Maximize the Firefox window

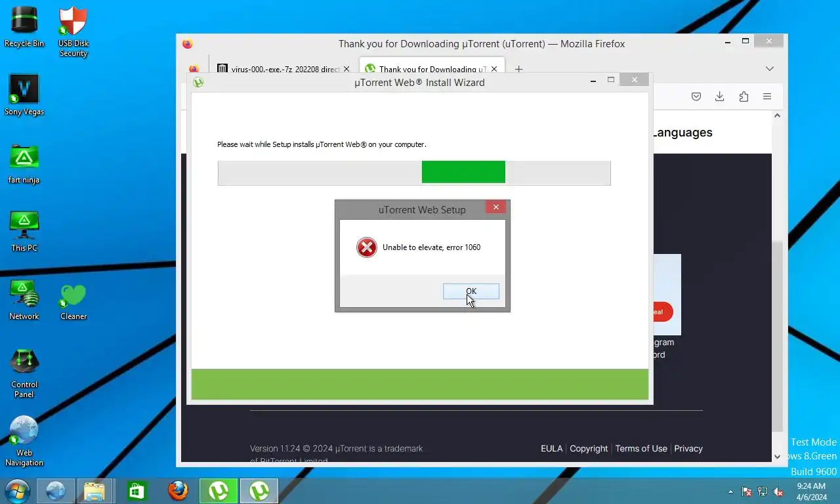745,41
